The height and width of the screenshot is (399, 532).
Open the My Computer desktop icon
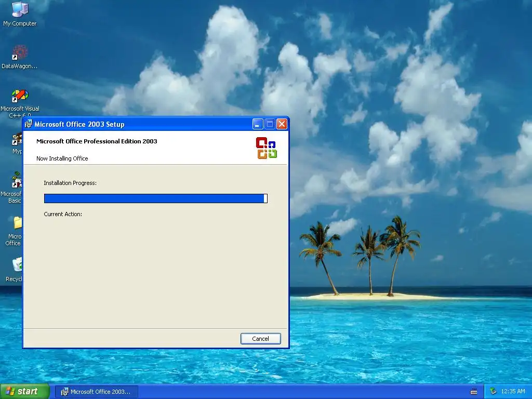(20, 14)
